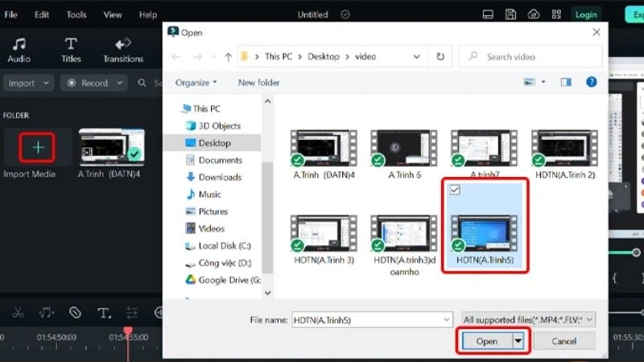Click the Search video field
Image resolution: width=644 pixels, height=362 pixels.
(x=530, y=56)
